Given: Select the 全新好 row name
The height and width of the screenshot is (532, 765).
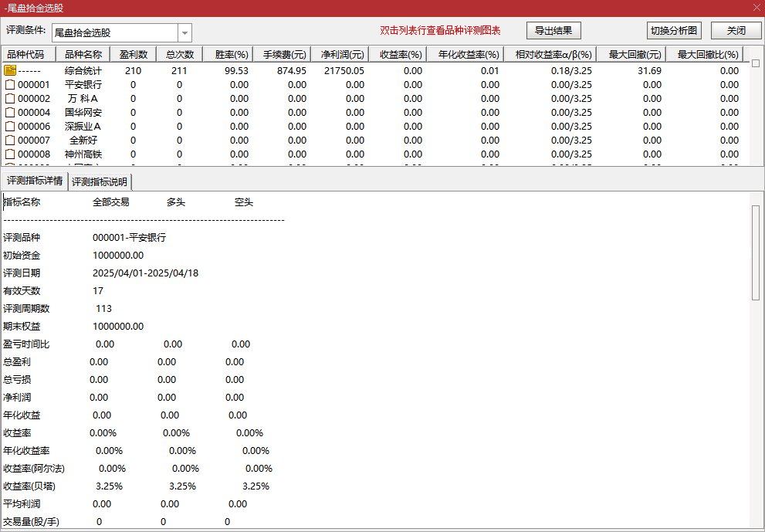Looking at the screenshot, I should click(x=83, y=140).
